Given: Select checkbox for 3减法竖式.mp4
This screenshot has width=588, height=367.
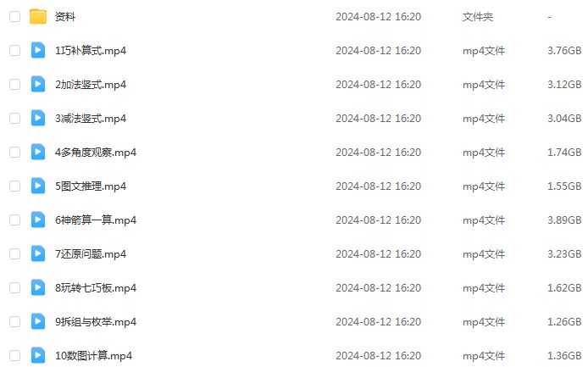Looking at the screenshot, I should click(14, 118).
